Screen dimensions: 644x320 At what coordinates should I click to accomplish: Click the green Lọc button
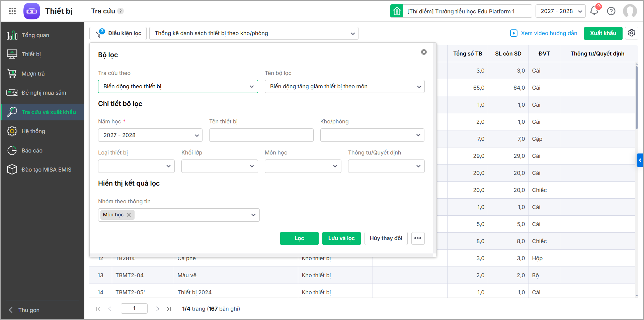(299, 238)
